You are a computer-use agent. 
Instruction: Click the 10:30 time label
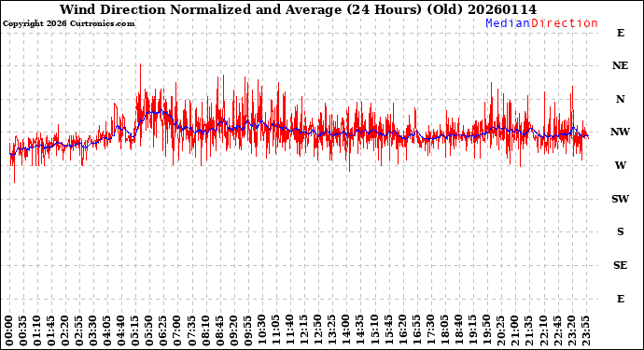(x=261, y=330)
